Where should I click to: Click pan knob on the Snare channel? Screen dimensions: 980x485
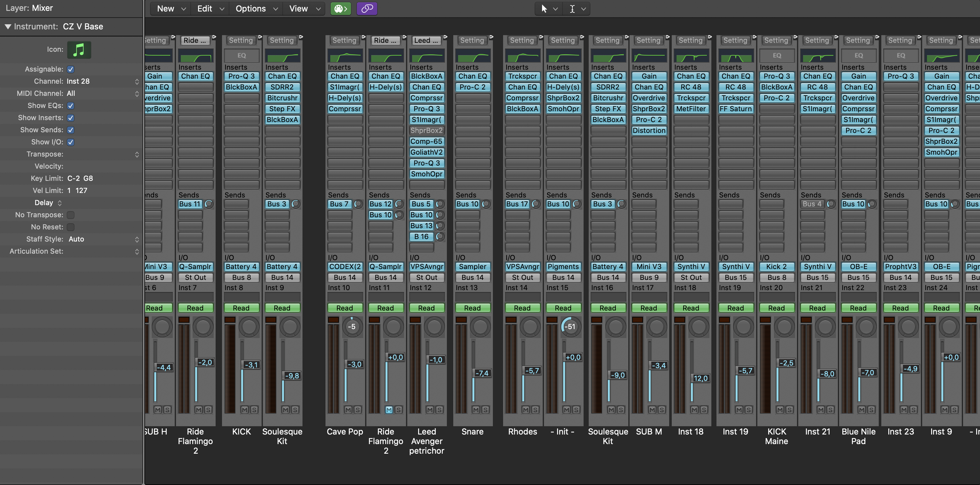pos(480,327)
